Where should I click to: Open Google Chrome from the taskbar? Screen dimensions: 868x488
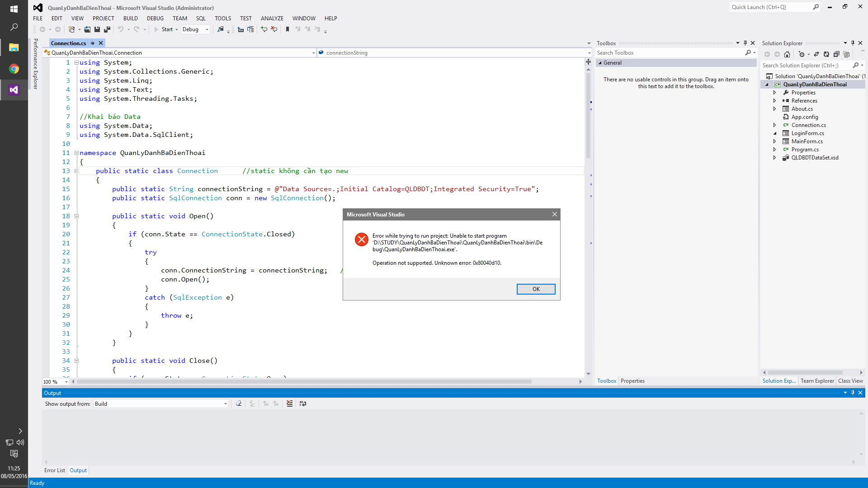tap(14, 69)
